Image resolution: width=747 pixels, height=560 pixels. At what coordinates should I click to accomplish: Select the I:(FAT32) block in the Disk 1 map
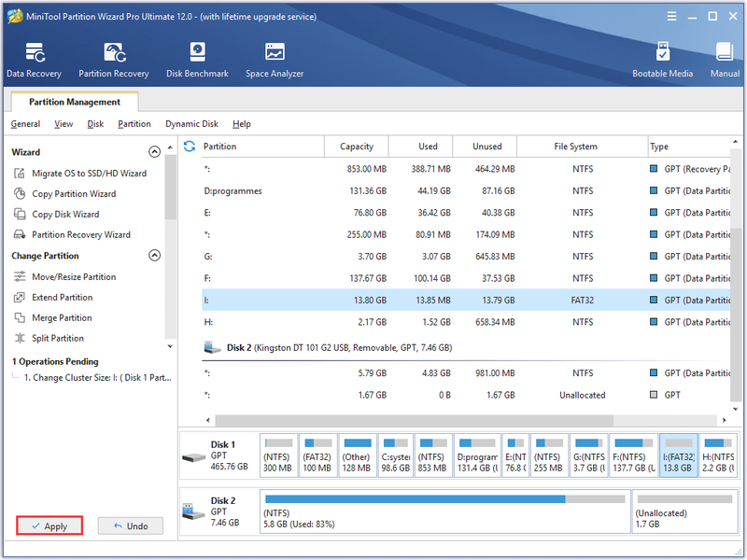(x=679, y=455)
